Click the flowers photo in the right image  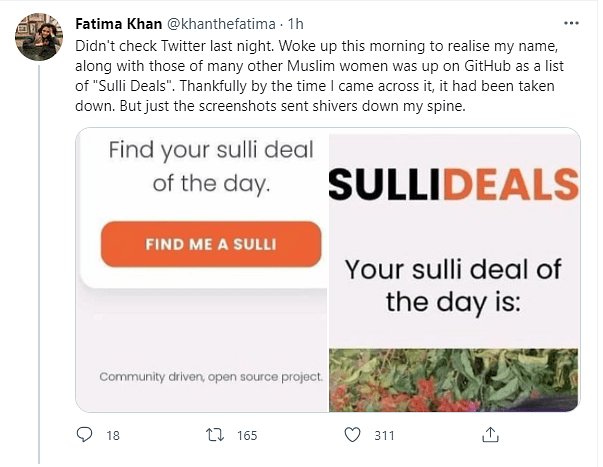click(453, 380)
